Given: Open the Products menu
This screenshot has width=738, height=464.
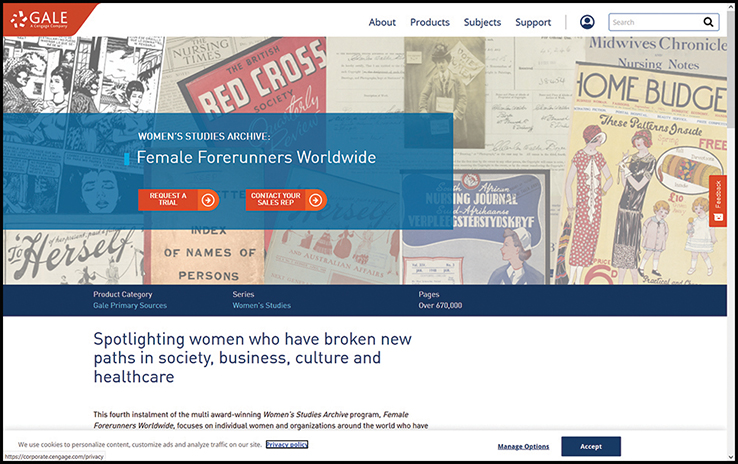Looking at the screenshot, I should pyautogui.click(x=430, y=22).
